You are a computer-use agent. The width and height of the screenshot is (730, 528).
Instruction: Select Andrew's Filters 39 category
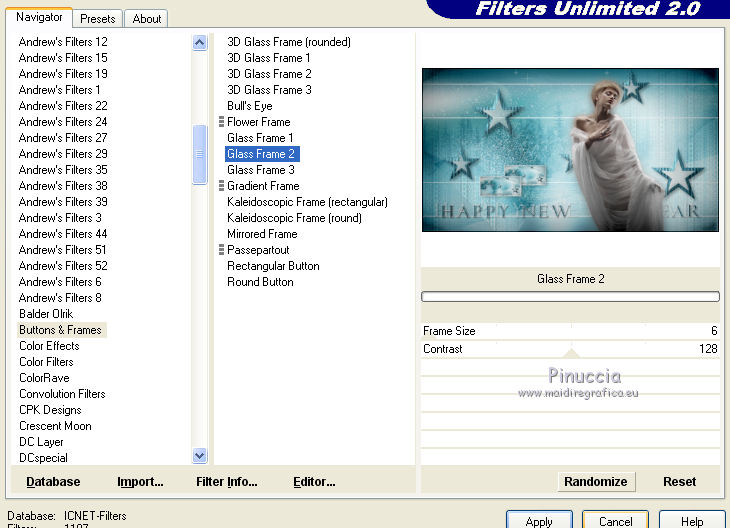63,202
